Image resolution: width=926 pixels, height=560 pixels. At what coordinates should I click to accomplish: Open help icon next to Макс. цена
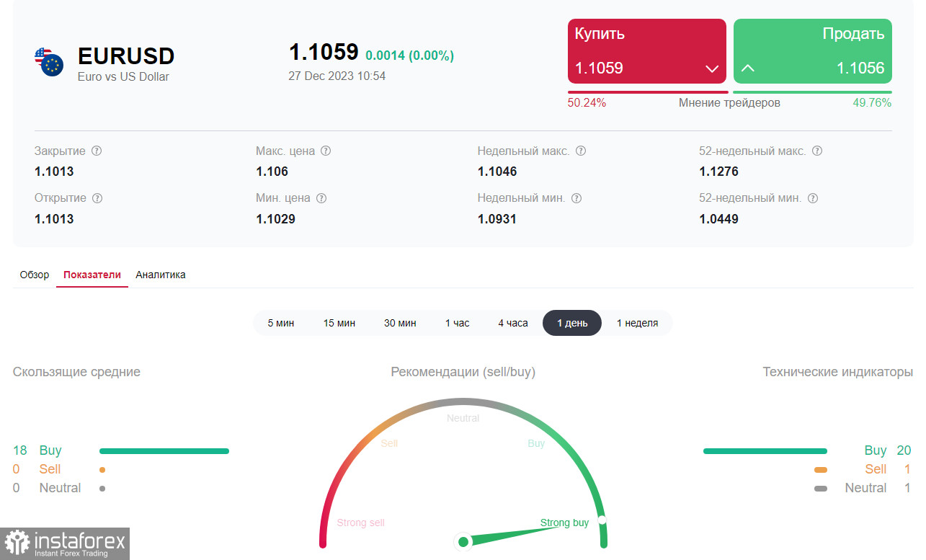[x=326, y=151]
